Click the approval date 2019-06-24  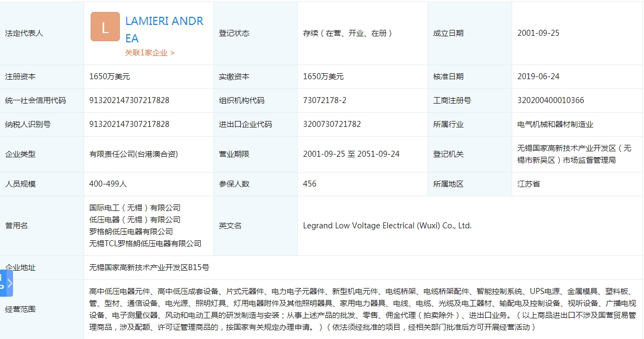[538, 76]
